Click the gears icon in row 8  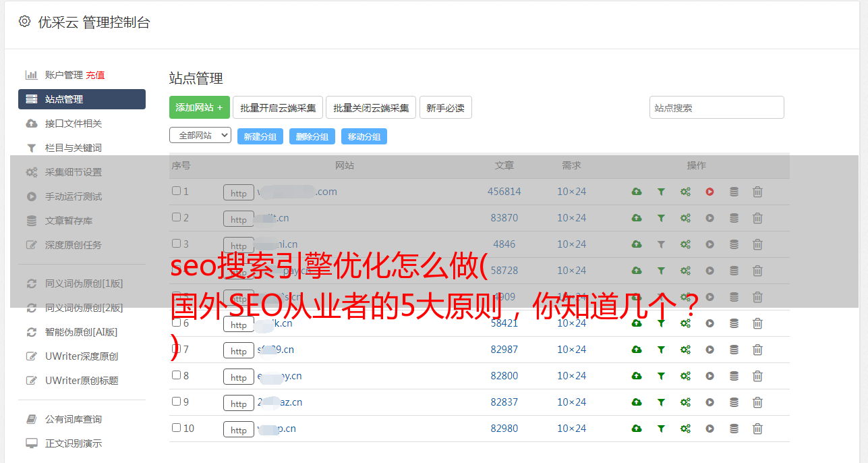click(685, 376)
